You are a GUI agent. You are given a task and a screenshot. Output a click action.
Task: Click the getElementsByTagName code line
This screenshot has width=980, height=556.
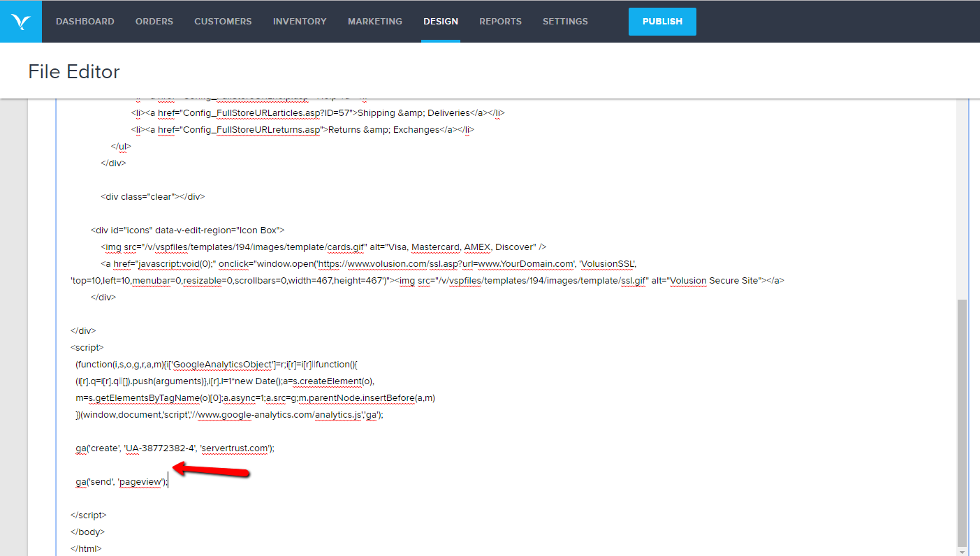click(256, 397)
